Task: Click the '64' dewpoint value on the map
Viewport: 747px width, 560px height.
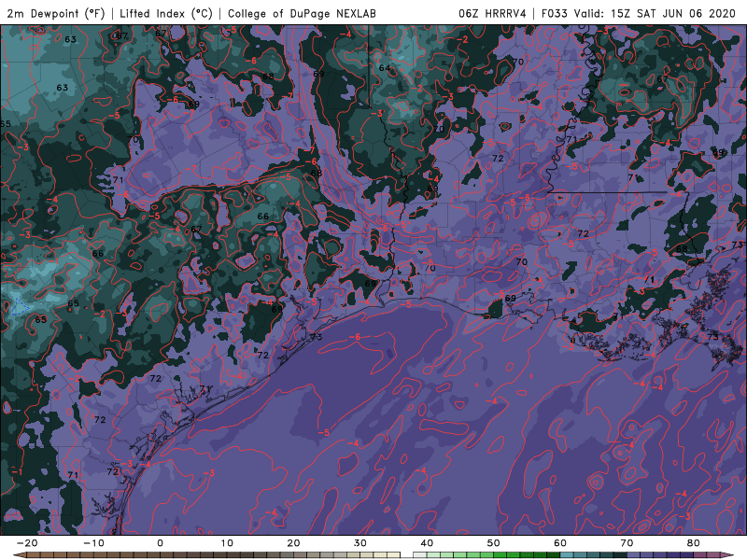Action: tap(385, 68)
